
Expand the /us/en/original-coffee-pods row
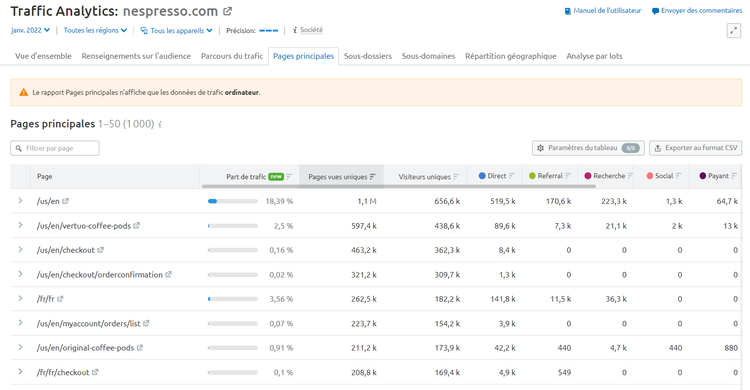[20, 347]
